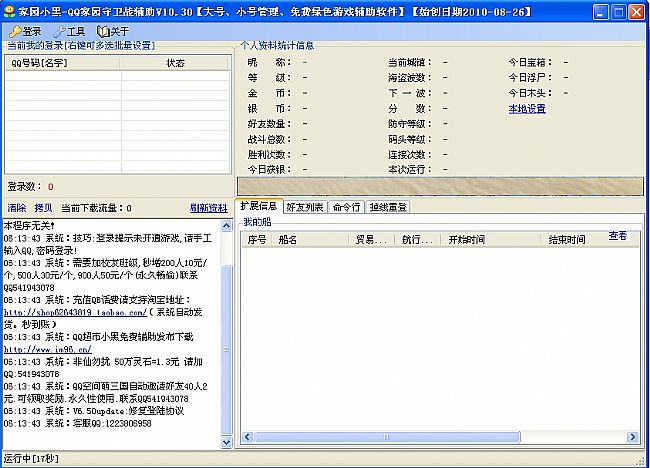Click the 昵称 label in profile stats
The width and height of the screenshot is (650, 468).
click(x=269, y=63)
